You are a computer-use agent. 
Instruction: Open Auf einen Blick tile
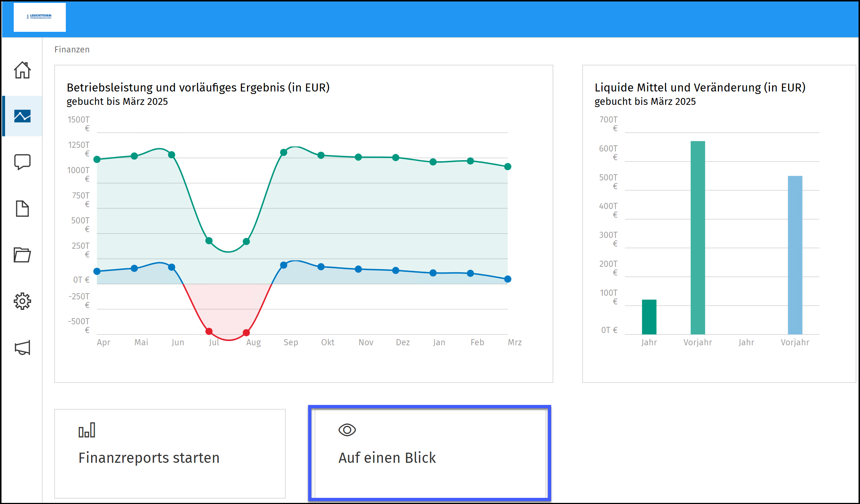(430, 453)
